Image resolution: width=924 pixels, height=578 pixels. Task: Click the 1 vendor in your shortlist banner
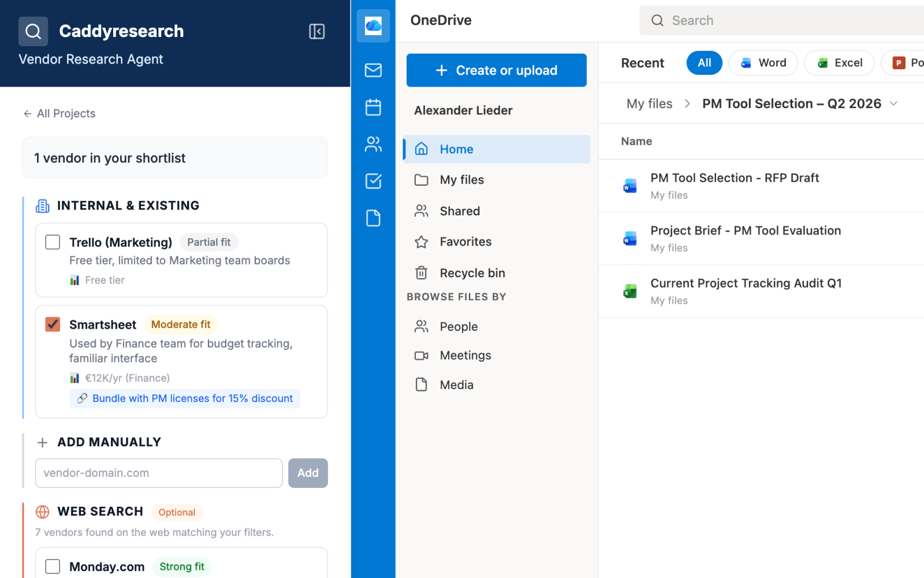coord(175,158)
